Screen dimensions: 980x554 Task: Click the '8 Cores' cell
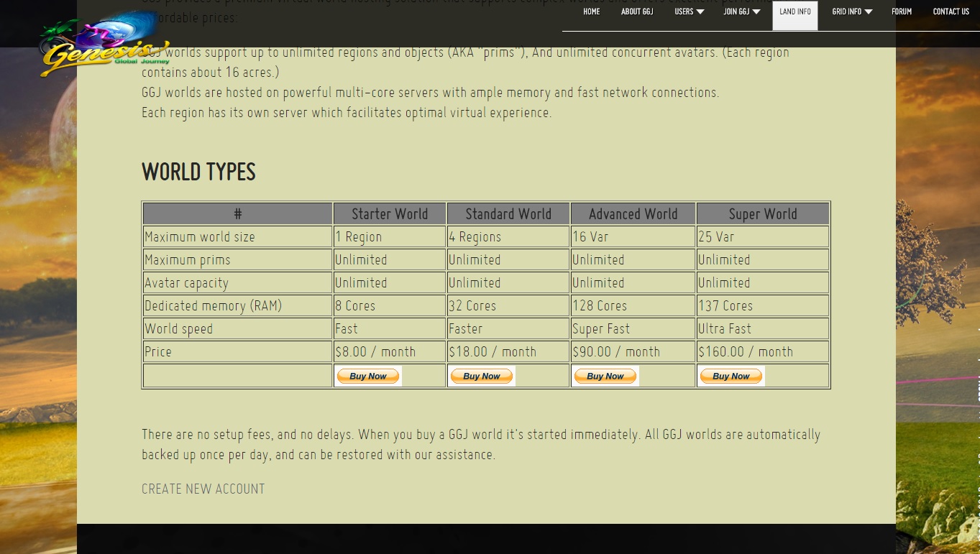tap(390, 305)
